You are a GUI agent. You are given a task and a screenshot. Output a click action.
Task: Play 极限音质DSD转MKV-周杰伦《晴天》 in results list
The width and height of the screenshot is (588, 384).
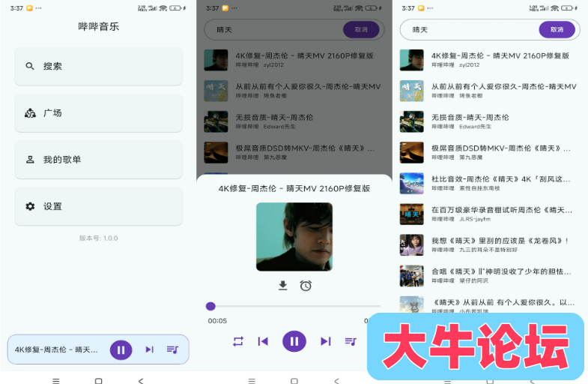(x=490, y=152)
